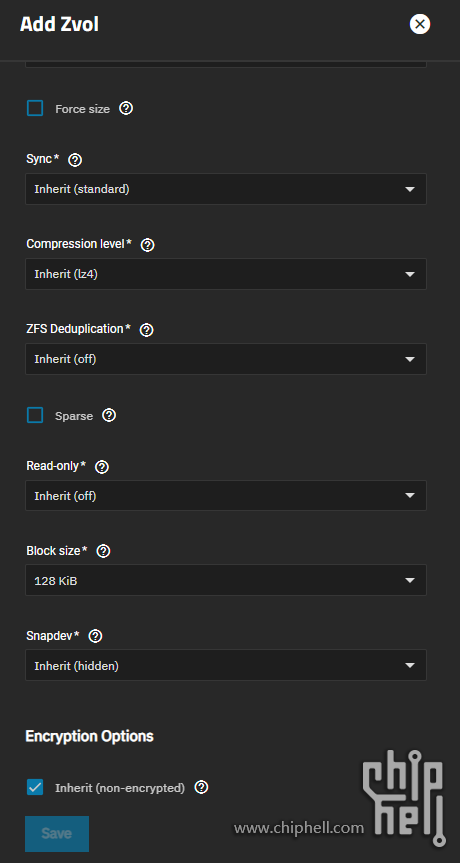Open the Sparse option help icon

tap(109, 415)
